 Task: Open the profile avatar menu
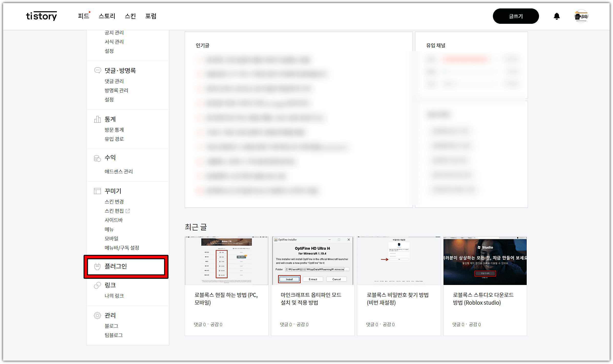click(581, 16)
